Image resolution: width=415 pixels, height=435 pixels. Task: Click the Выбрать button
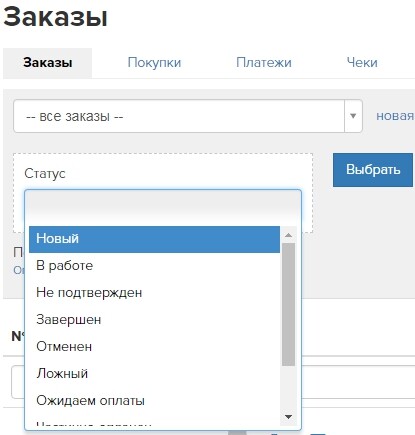point(373,170)
